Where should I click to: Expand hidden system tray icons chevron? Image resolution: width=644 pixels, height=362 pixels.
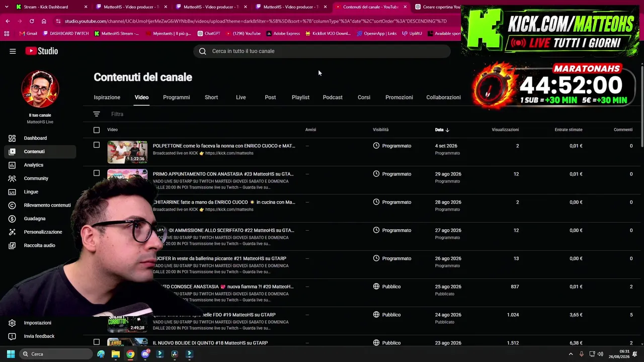tap(571, 354)
